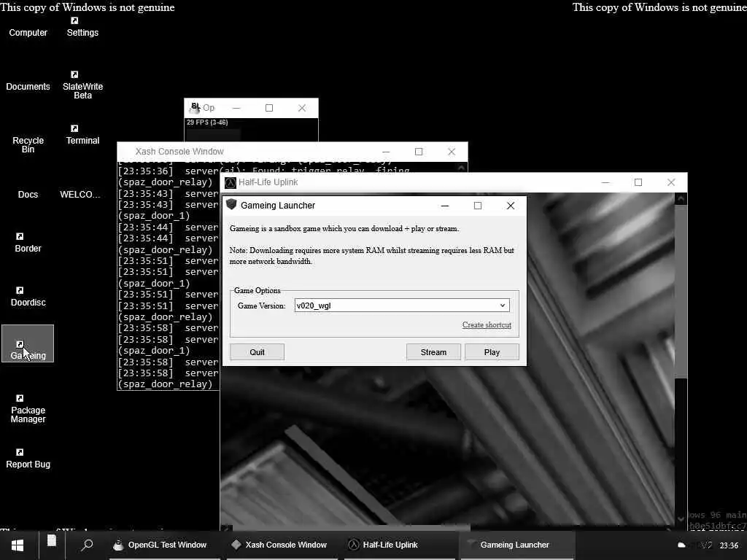
Task: Switch to OpenGL Test Window in taskbar
Action: (x=165, y=545)
